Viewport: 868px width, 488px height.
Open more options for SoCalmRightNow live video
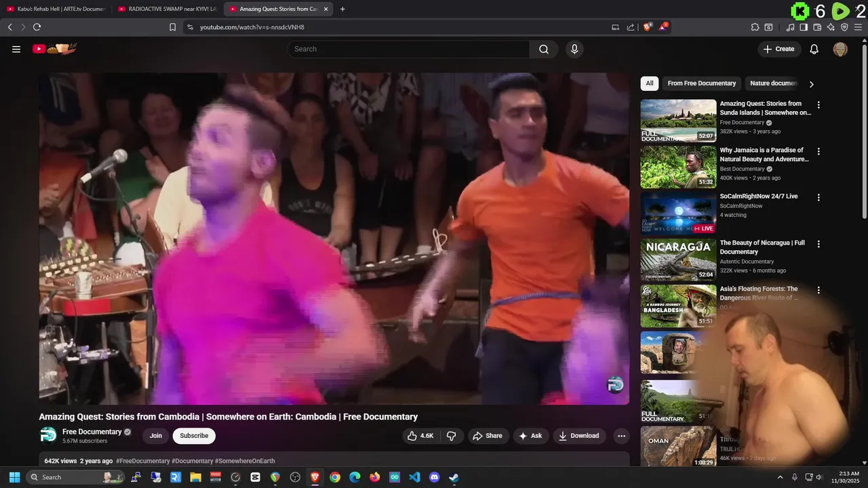tap(818, 197)
